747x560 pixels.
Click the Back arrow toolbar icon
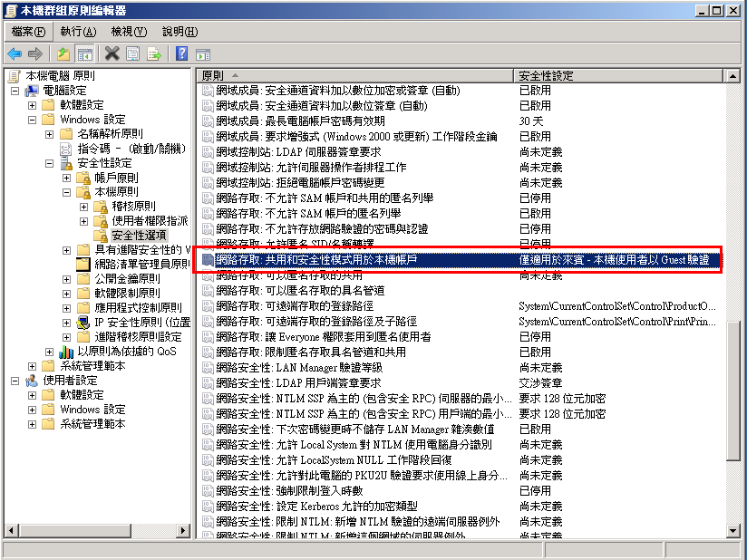[15, 53]
